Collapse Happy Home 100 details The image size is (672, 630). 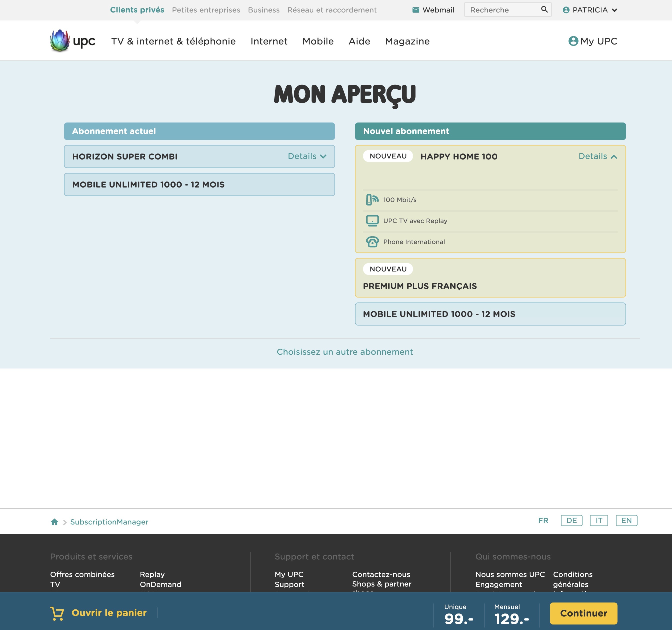(597, 156)
